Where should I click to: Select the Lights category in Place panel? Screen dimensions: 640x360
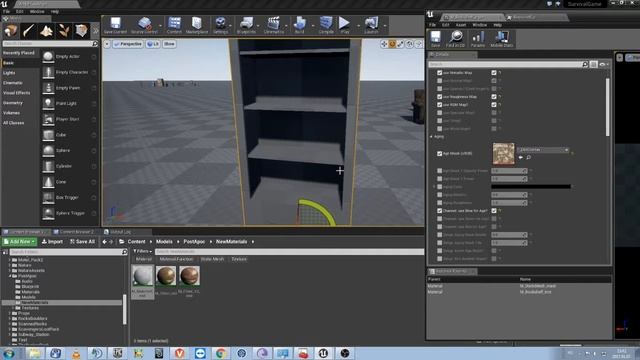tap(9, 73)
